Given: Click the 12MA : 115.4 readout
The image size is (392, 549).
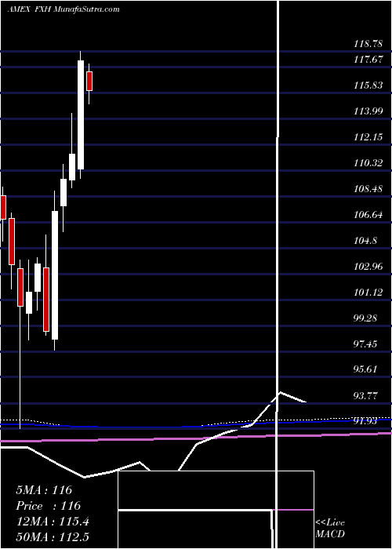Looking at the screenshot, I should click(x=53, y=522).
